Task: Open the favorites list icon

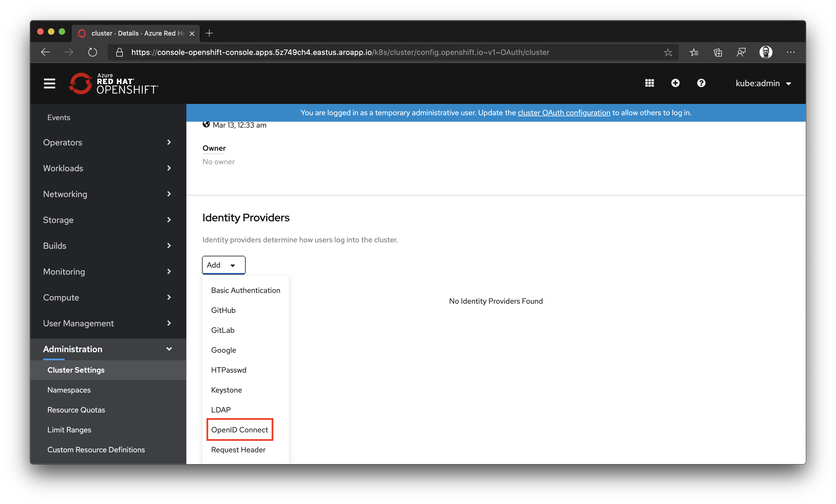Action: (694, 52)
